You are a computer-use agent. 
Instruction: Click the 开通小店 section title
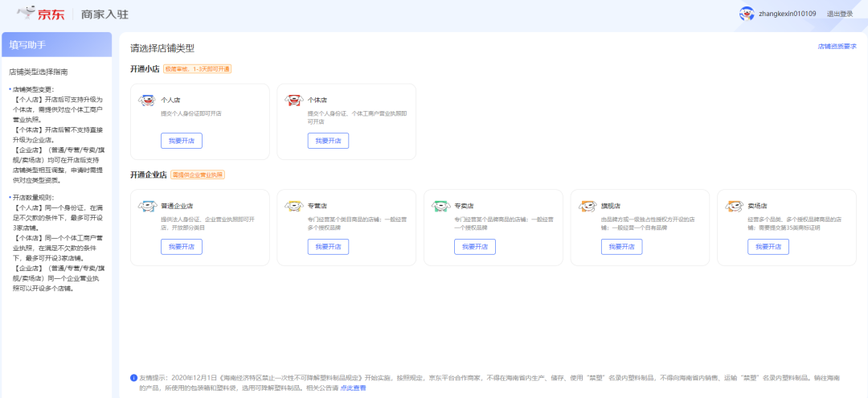coord(145,69)
